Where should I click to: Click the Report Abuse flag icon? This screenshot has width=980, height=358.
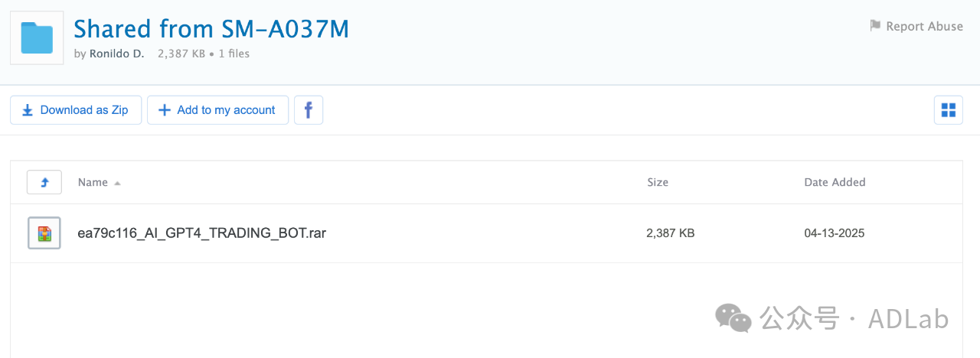875,26
